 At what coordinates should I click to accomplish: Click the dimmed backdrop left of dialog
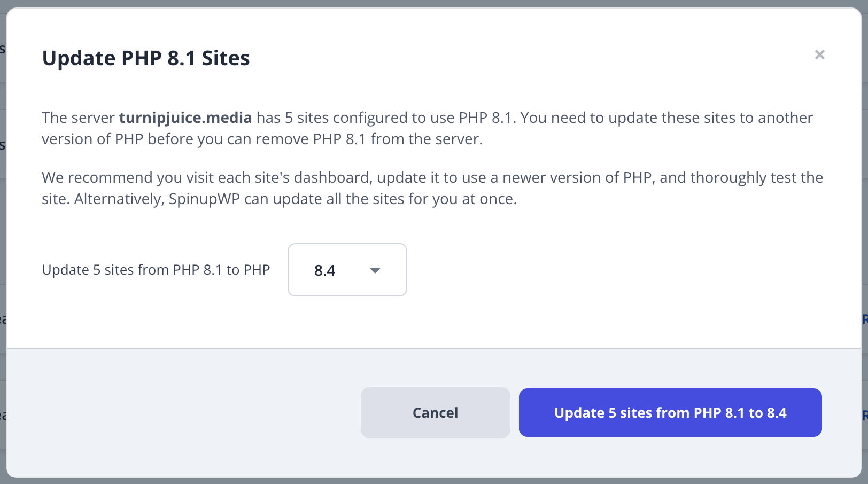3,240
